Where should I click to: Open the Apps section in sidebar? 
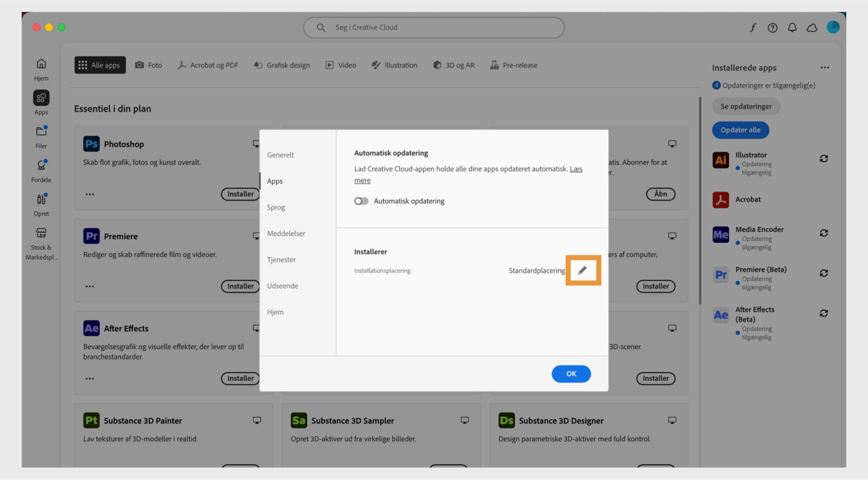(x=41, y=103)
